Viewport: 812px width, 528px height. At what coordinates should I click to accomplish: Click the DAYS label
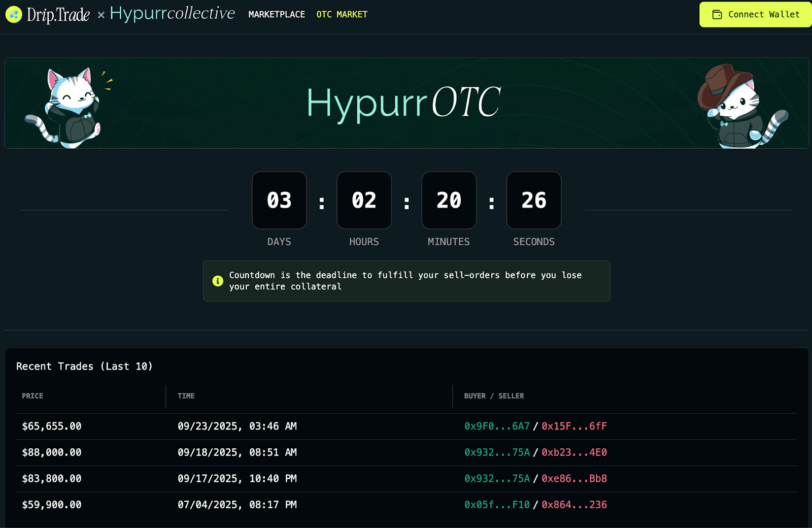pos(279,242)
